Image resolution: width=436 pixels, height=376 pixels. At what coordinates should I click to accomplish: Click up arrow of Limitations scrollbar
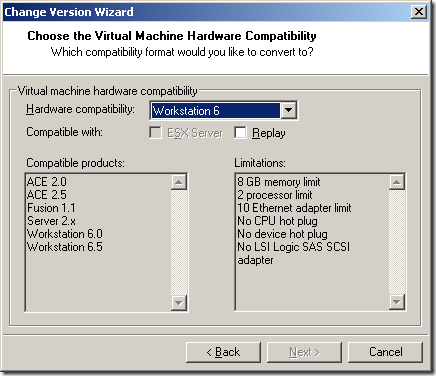click(x=397, y=182)
